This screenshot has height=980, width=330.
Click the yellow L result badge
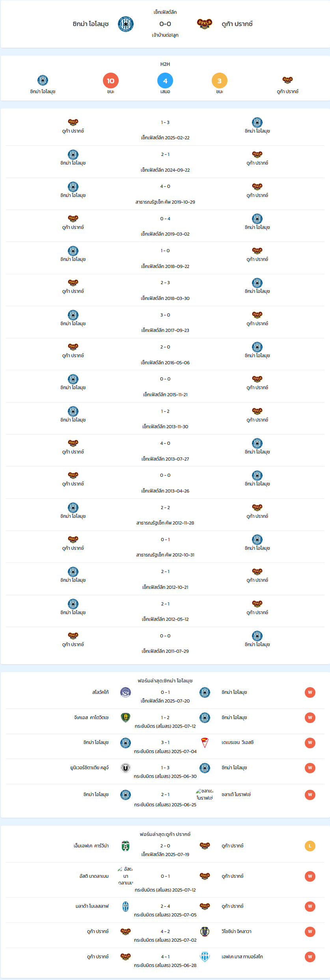click(310, 846)
